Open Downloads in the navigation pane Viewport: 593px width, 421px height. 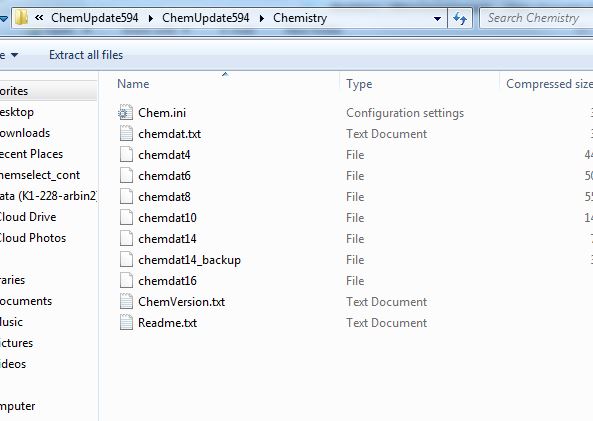[x=25, y=133]
